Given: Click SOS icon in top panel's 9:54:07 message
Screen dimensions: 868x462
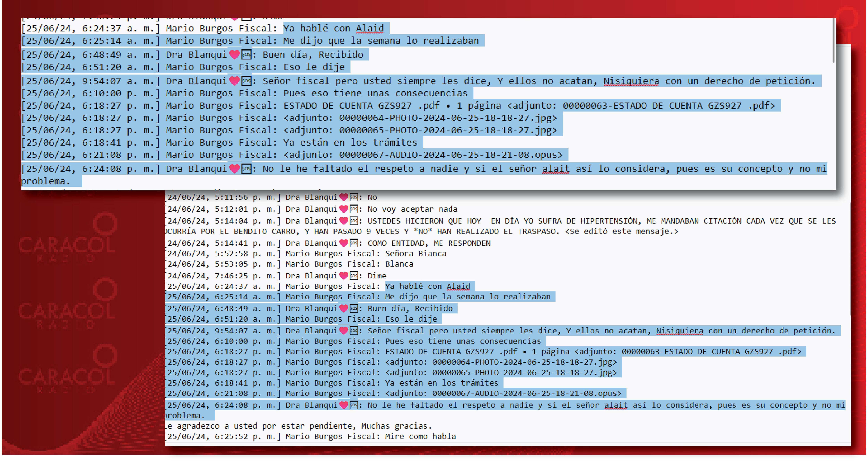Looking at the screenshot, I should pyautogui.click(x=246, y=81).
